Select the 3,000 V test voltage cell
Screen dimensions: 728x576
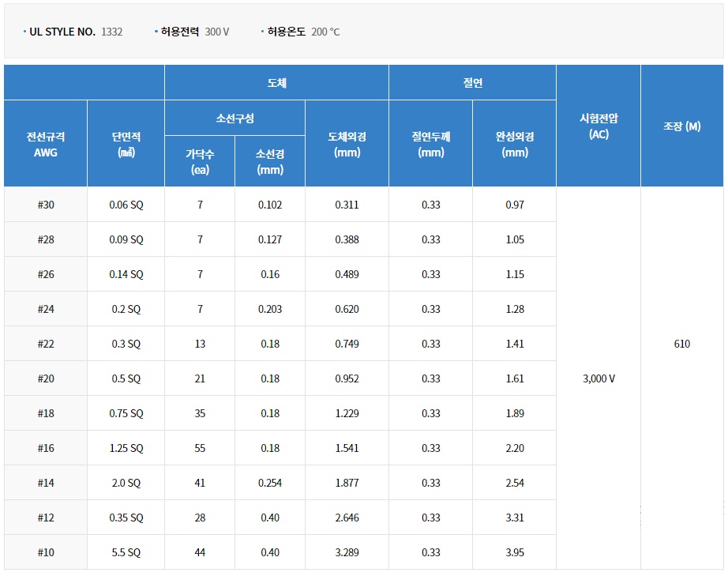click(x=599, y=378)
